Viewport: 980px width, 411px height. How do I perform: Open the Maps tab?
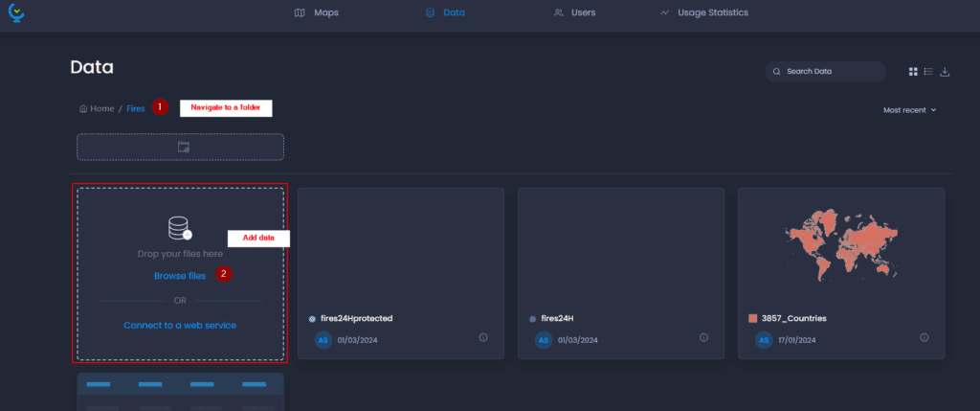[316, 12]
